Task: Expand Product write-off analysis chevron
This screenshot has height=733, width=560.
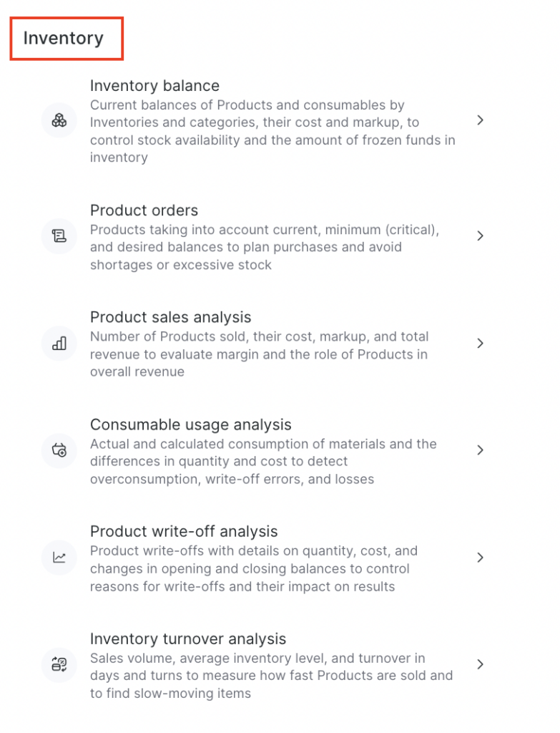Action: 481,558
